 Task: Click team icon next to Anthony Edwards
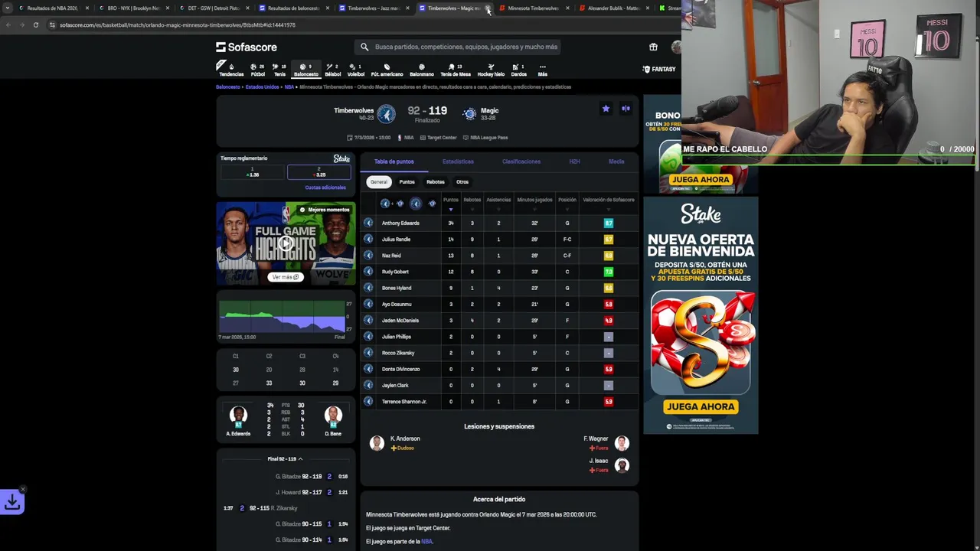pyautogui.click(x=368, y=223)
